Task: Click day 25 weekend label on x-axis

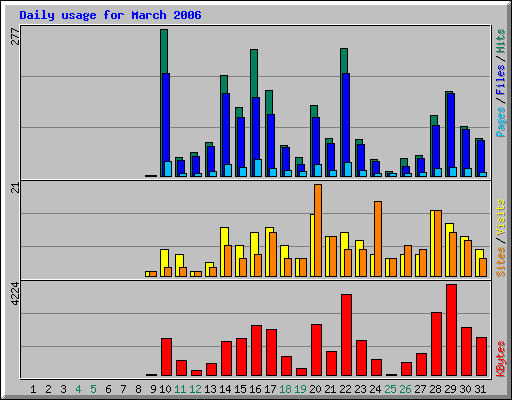Action: 390,389
